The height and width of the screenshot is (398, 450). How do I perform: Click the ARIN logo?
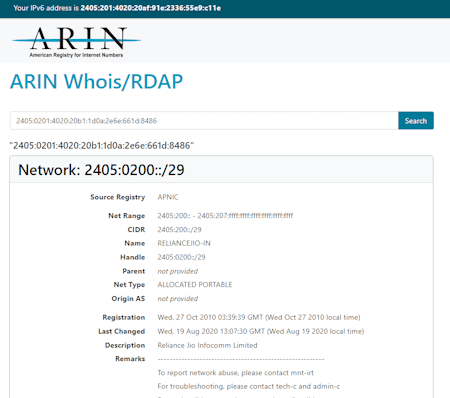(76, 42)
